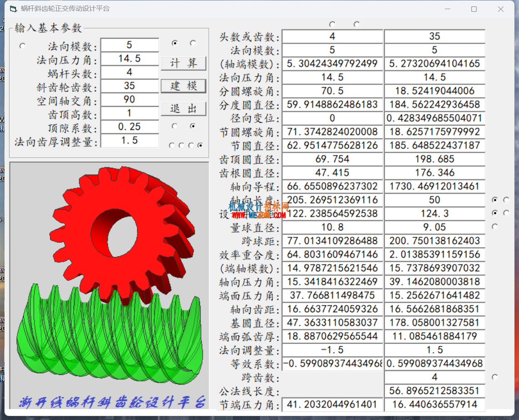Click the 蜗杆头数 input field
Viewport: 519px width, 420px height.
pyautogui.click(x=130, y=72)
